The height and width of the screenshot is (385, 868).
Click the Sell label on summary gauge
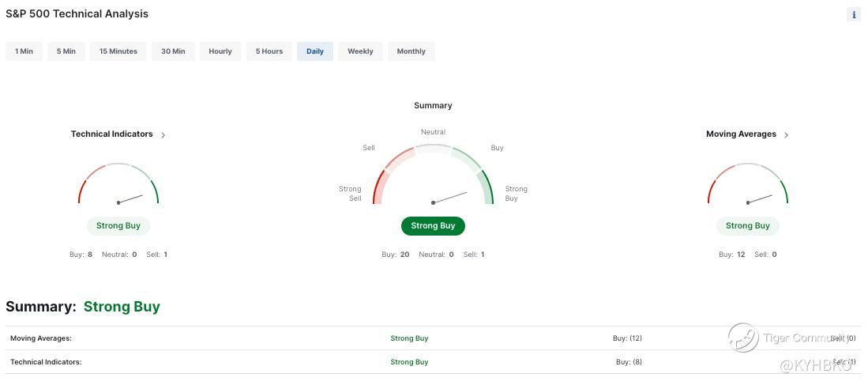pyautogui.click(x=369, y=148)
